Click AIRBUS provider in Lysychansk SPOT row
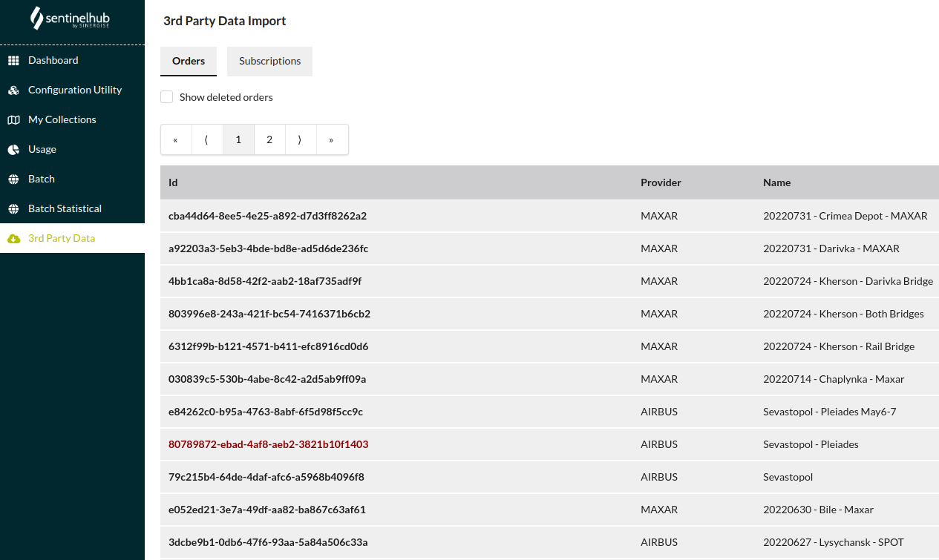 [659, 542]
